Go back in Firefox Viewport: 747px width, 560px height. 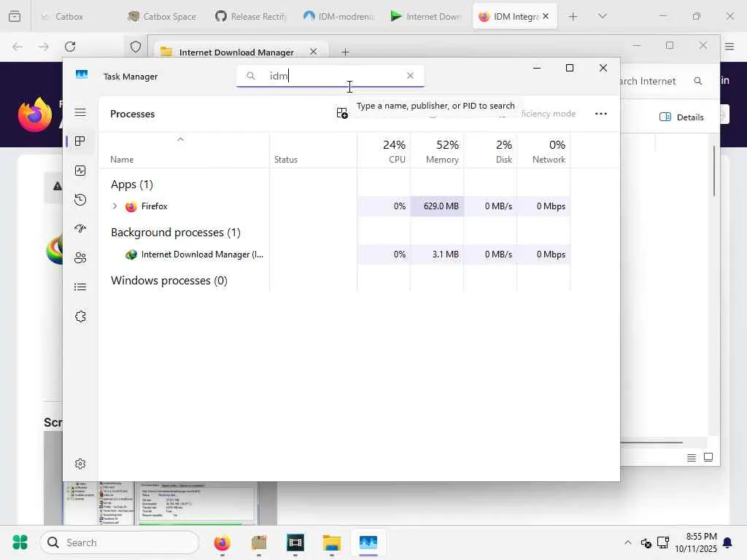[x=18, y=47]
